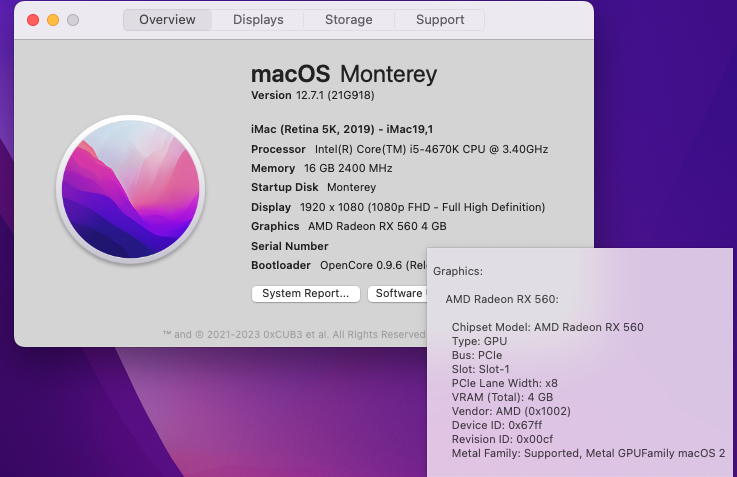Click the Display value 1920 x 1080
This screenshot has width=737, height=477.
pos(423,207)
